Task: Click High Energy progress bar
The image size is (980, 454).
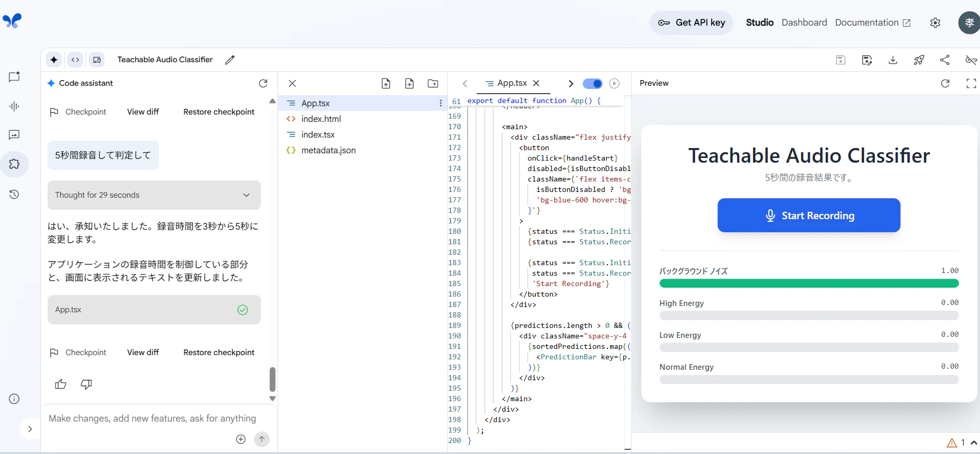Action: [809, 315]
